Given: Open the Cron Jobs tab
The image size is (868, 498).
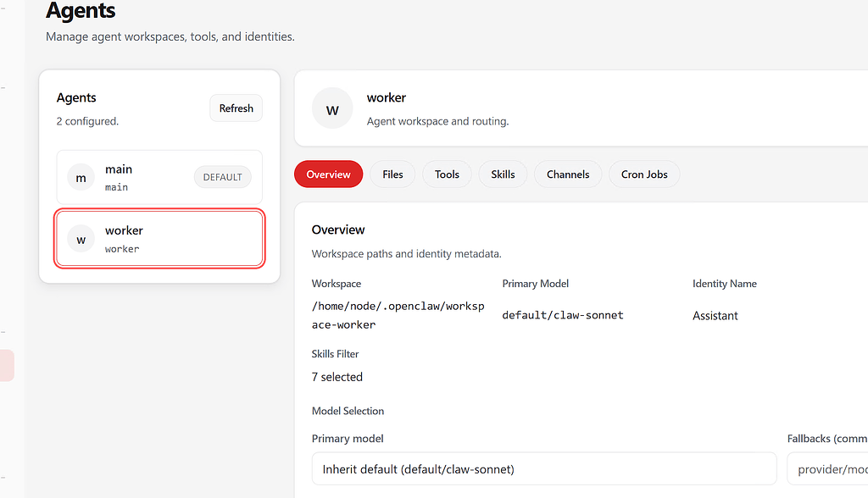Looking at the screenshot, I should (644, 174).
